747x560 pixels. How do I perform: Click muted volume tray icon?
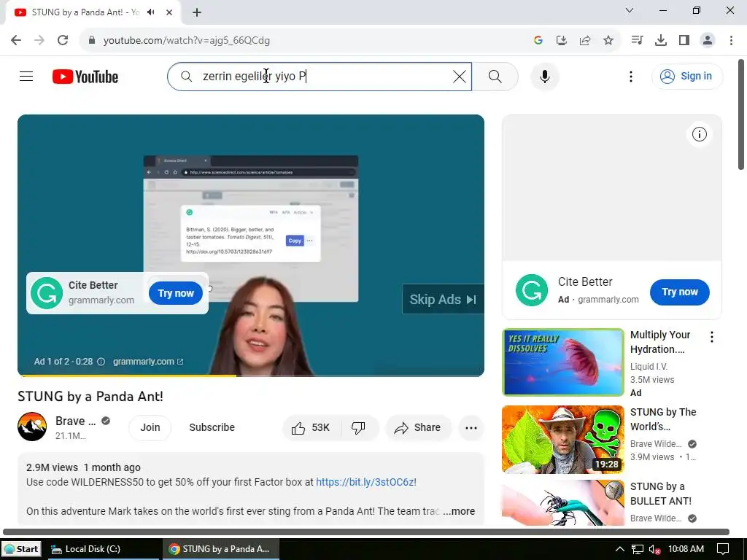[x=654, y=550]
